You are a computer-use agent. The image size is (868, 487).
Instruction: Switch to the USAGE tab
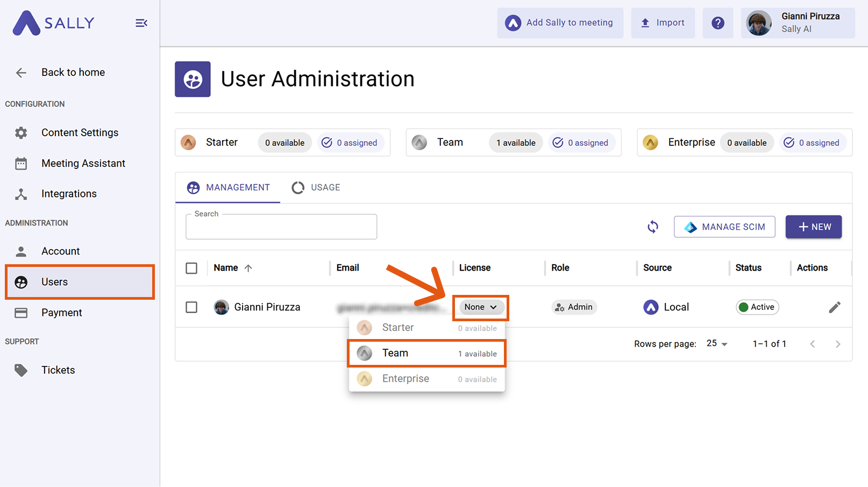point(316,187)
